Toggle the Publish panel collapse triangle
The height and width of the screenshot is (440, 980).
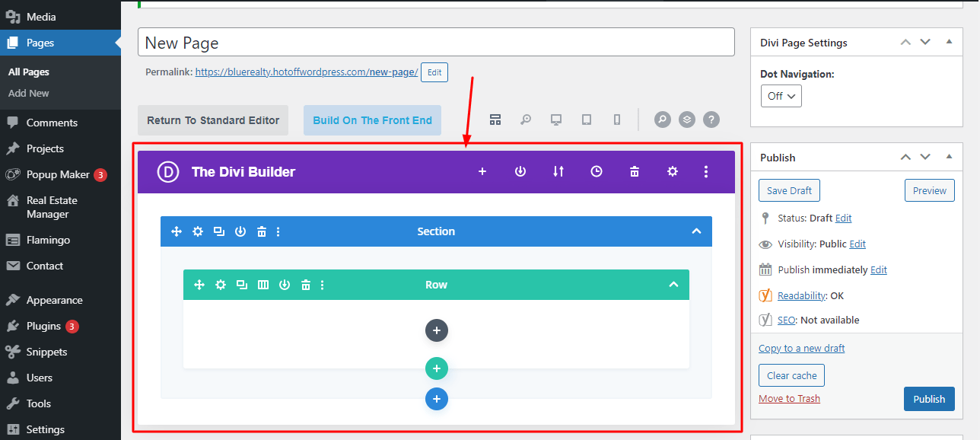click(x=949, y=157)
